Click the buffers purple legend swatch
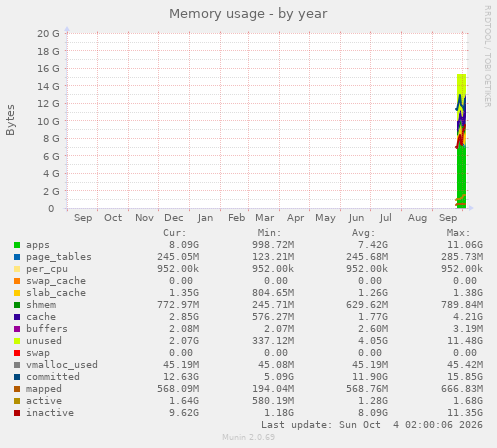This screenshot has width=497, height=448. [x=17, y=329]
